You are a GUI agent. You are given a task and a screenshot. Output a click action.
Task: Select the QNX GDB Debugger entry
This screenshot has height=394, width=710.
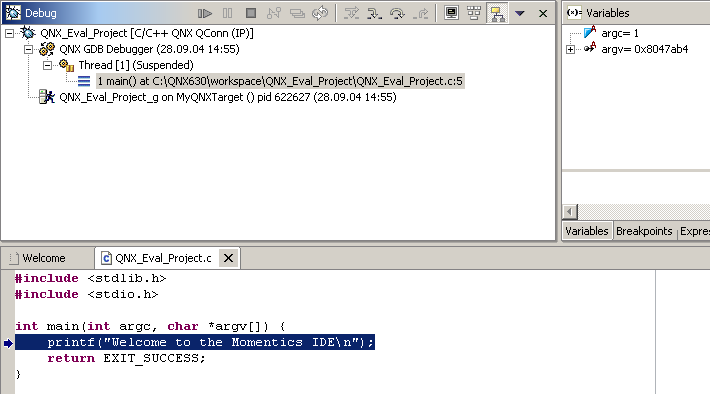click(x=149, y=49)
